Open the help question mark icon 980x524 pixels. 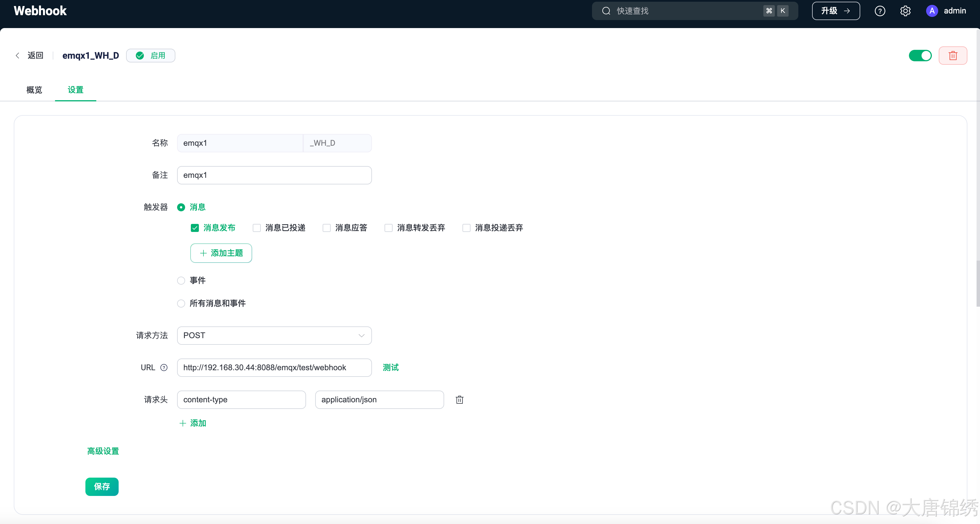[880, 11]
